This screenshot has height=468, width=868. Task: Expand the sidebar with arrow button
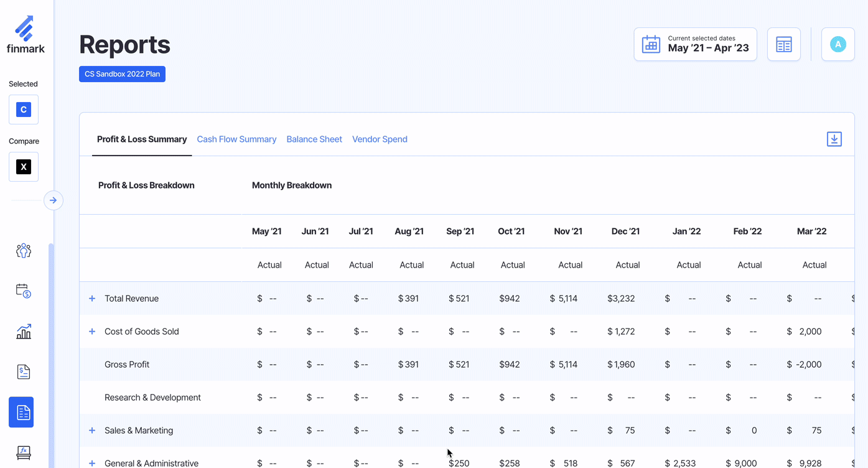[x=54, y=200]
